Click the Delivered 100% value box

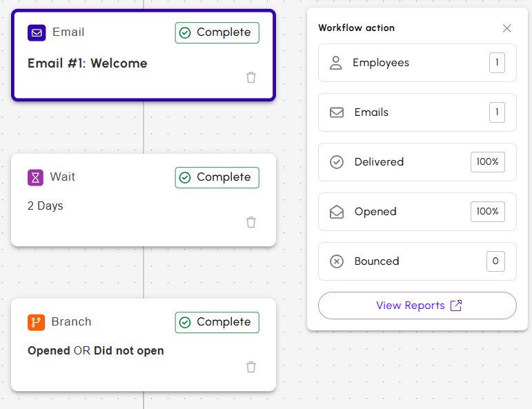tap(488, 162)
